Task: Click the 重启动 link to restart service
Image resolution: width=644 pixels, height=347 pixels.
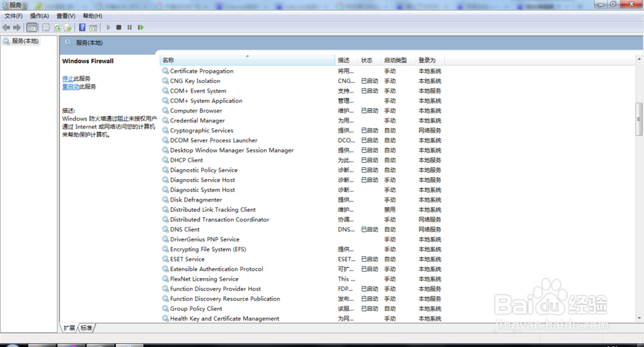Action: [x=71, y=87]
